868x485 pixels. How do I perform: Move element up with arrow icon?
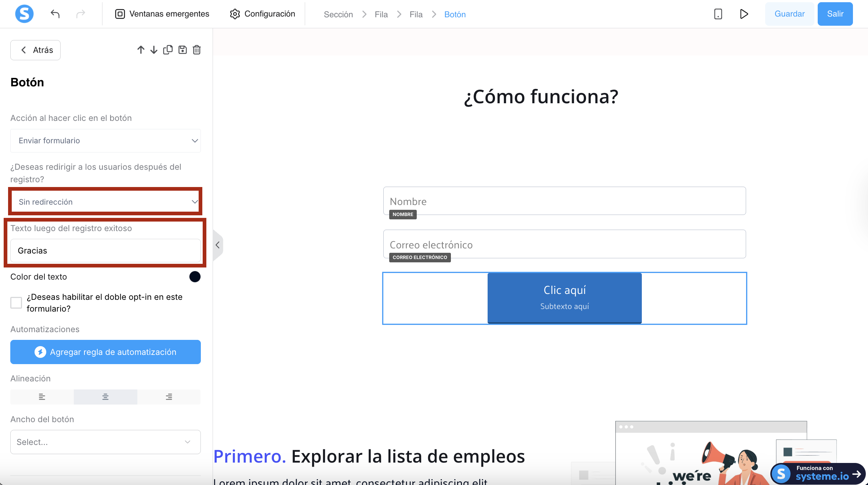141,50
